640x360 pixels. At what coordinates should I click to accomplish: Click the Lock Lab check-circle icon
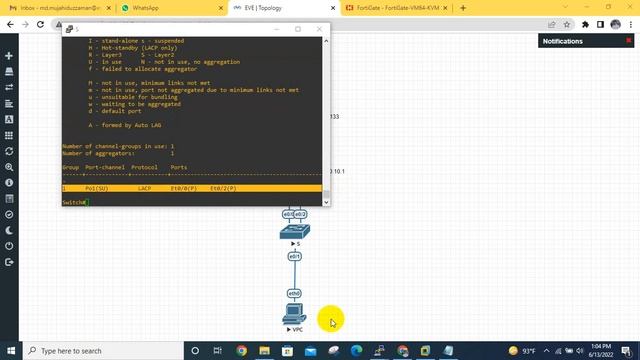pos(9,214)
